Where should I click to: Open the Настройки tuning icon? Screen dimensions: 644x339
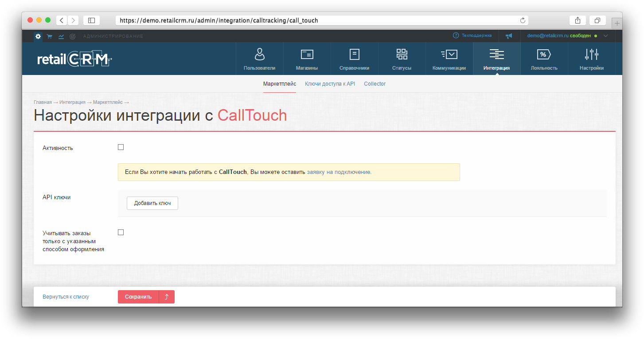pyautogui.click(x=591, y=54)
